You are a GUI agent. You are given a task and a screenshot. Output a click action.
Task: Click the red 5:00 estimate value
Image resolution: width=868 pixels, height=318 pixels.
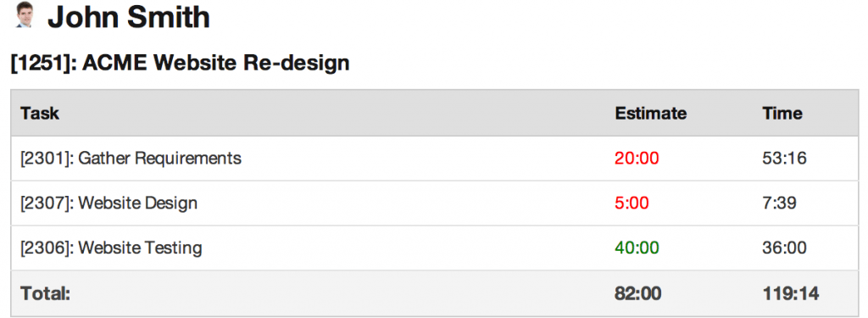(632, 203)
